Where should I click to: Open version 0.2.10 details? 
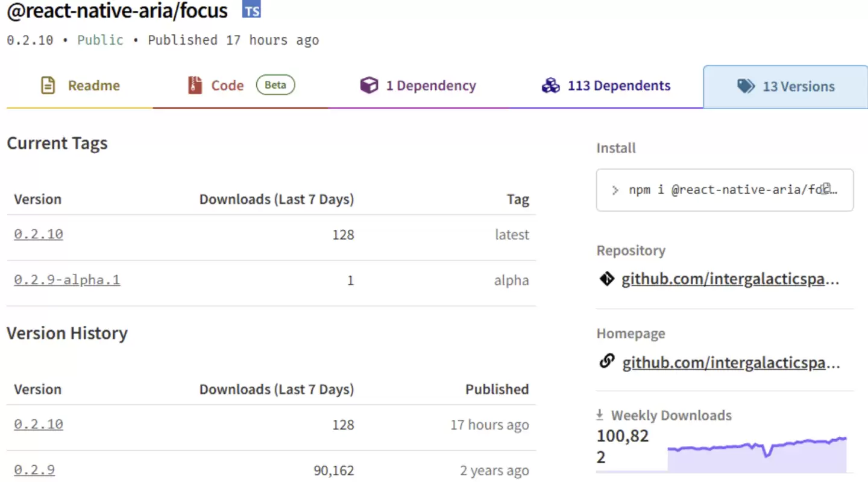[x=38, y=234]
